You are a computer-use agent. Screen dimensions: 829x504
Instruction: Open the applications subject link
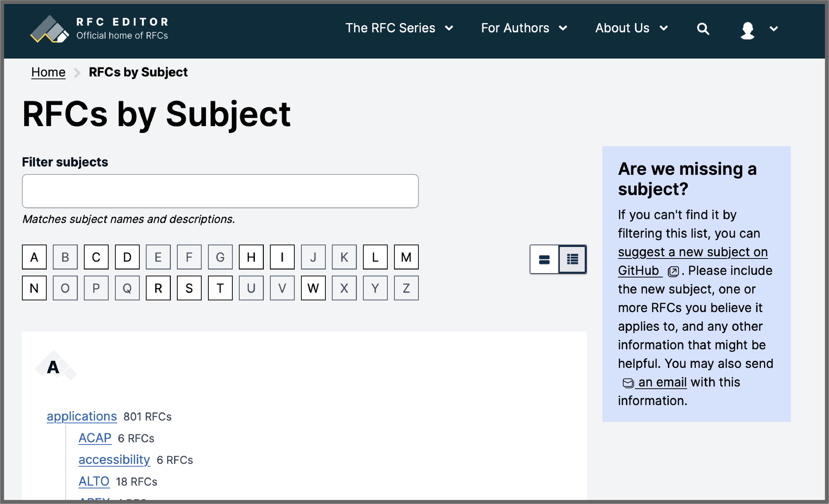82,416
